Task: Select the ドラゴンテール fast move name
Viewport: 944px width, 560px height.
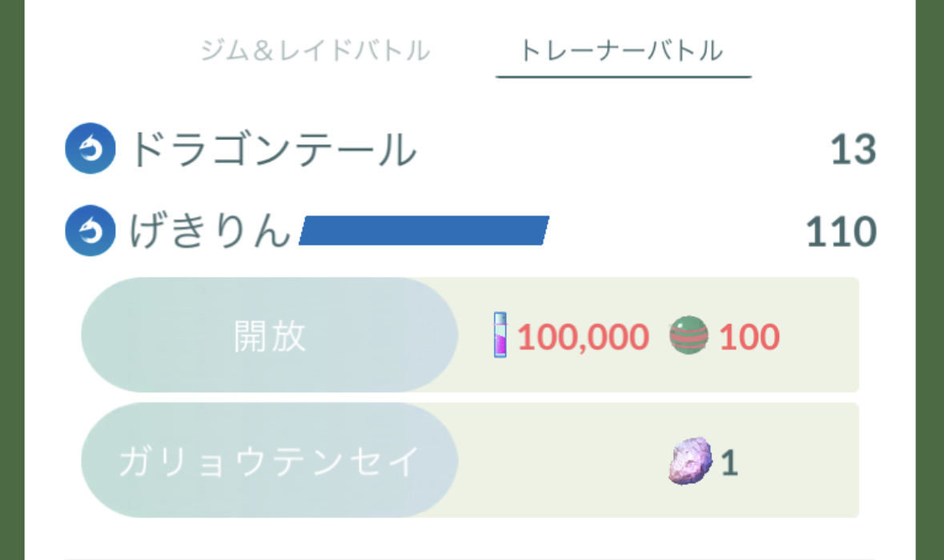Action: [x=273, y=149]
